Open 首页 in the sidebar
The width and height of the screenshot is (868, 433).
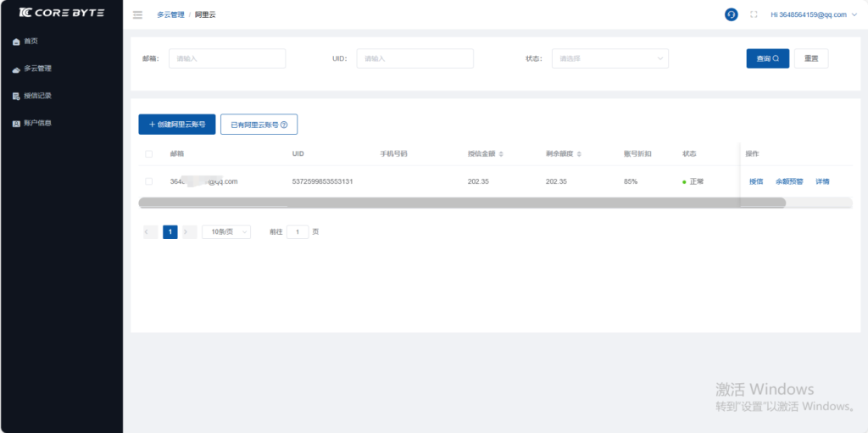pos(31,42)
